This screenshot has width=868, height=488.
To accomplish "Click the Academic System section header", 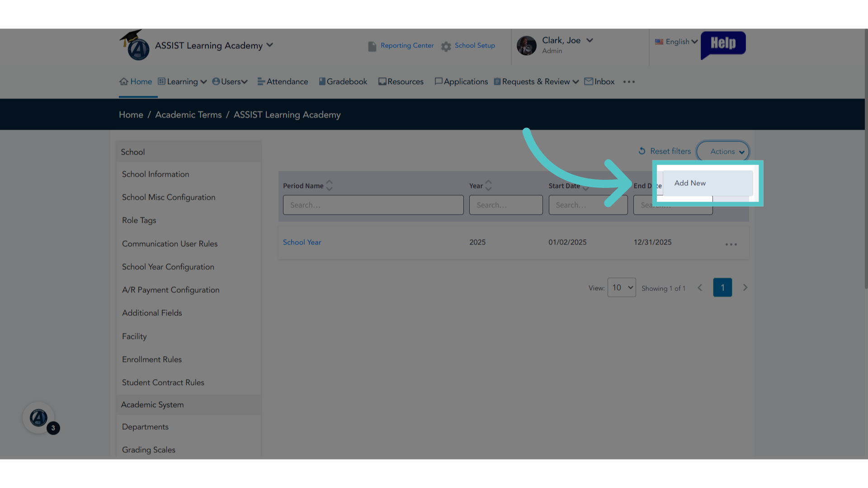I will click(x=189, y=405).
